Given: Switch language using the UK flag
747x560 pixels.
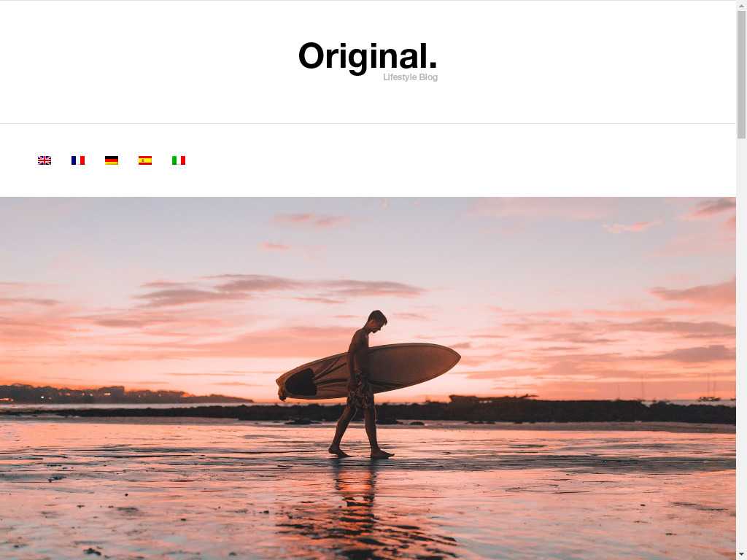Looking at the screenshot, I should coord(44,160).
